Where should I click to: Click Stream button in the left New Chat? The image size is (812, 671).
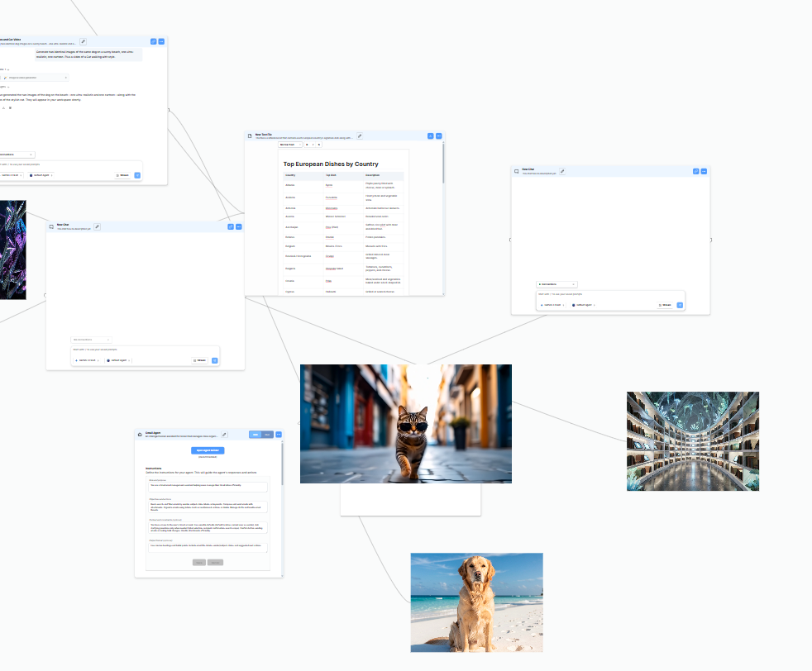(200, 360)
